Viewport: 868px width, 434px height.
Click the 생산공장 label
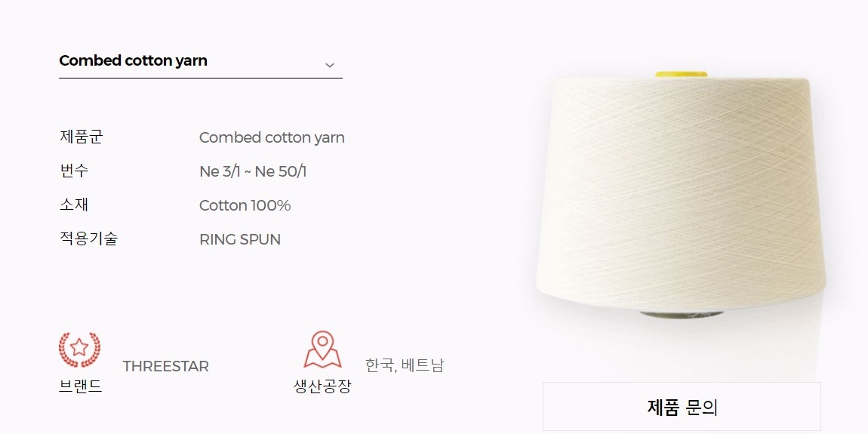[x=322, y=386]
